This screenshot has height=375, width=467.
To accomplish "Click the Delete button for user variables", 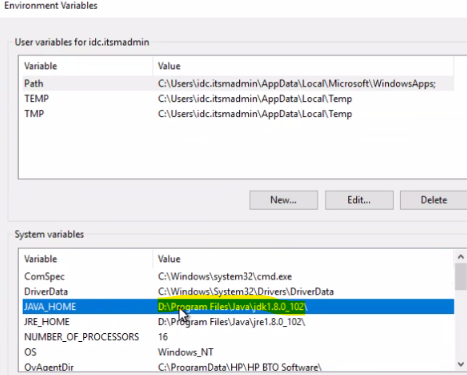I will pyautogui.click(x=433, y=200).
